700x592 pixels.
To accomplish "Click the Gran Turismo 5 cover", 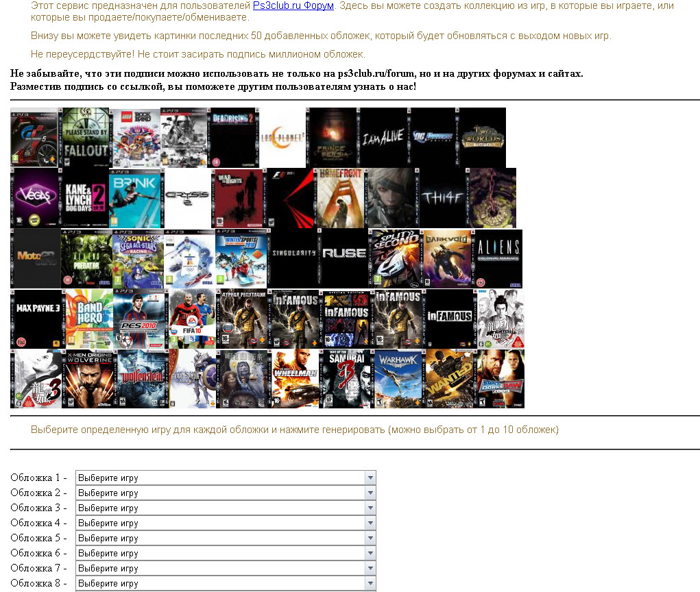I will pos(35,138).
